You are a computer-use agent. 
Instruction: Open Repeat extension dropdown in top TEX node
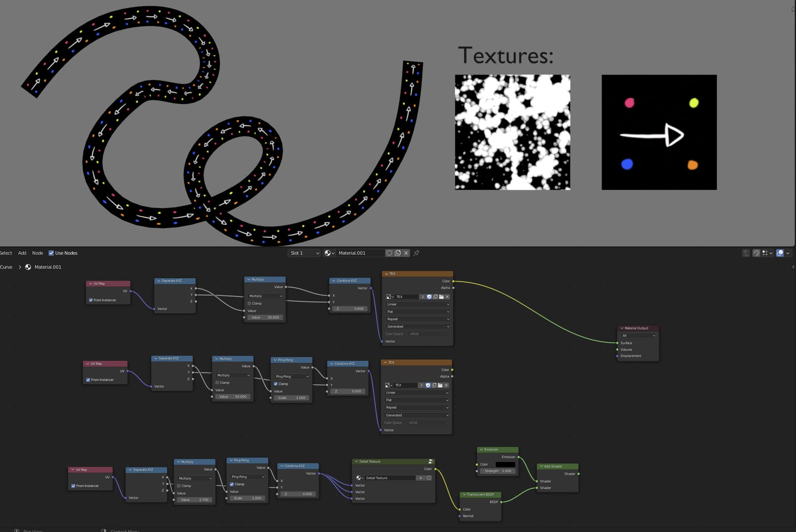(417, 319)
